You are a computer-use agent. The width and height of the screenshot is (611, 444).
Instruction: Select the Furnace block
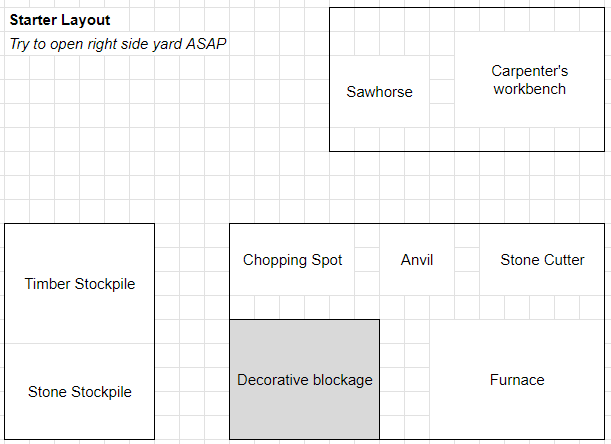tap(517, 380)
